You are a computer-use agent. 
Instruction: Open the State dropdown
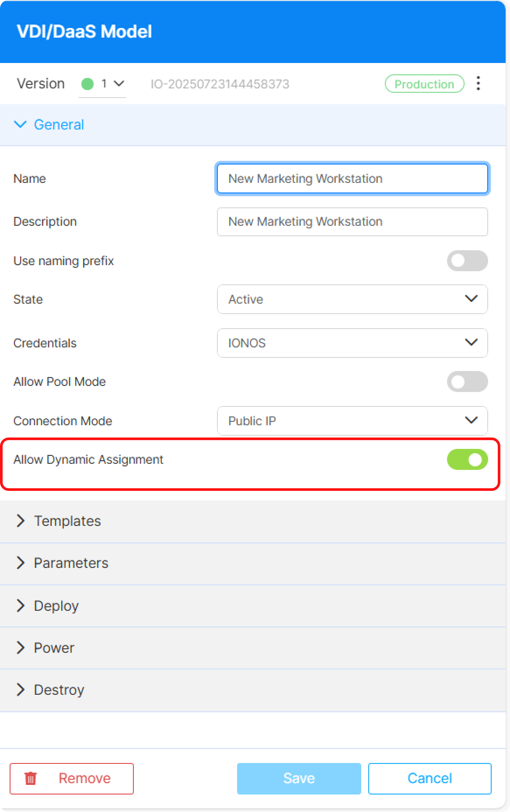click(x=352, y=299)
